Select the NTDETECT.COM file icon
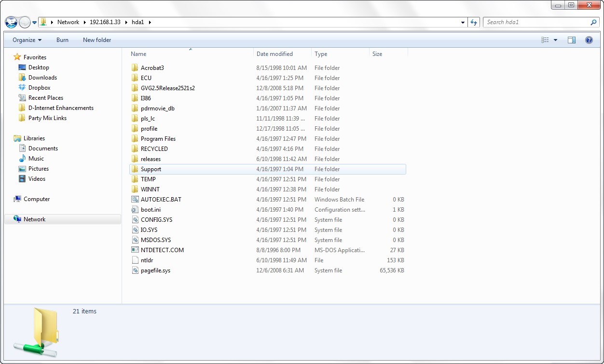 tap(135, 250)
